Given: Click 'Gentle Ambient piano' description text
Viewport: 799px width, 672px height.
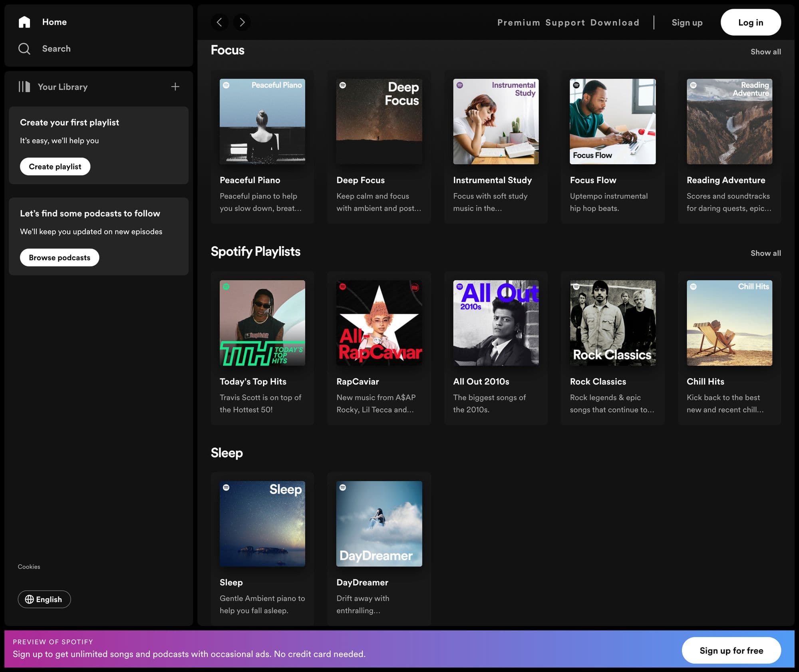Looking at the screenshot, I should (x=262, y=604).
